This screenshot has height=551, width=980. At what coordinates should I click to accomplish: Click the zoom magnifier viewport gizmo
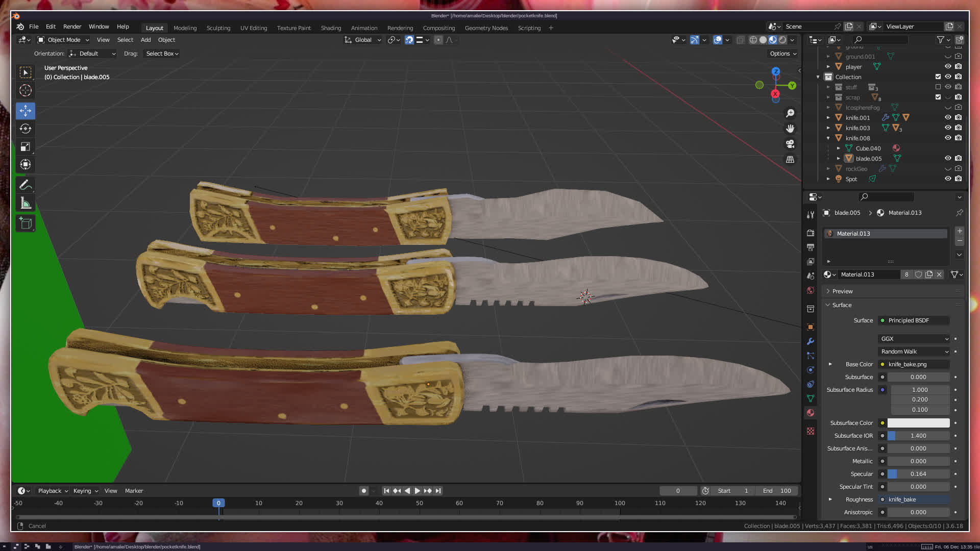tap(790, 113)
